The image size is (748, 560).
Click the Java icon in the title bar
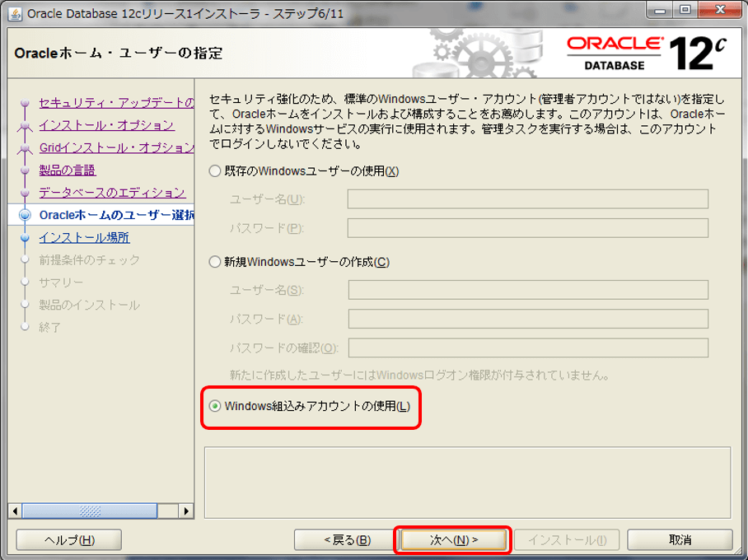[x=15, y=14]
